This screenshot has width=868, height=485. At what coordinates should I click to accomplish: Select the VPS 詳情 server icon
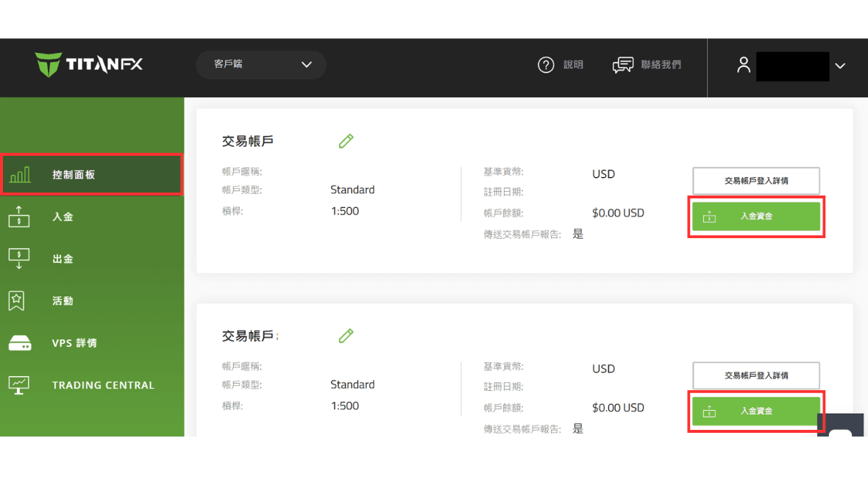20,342
